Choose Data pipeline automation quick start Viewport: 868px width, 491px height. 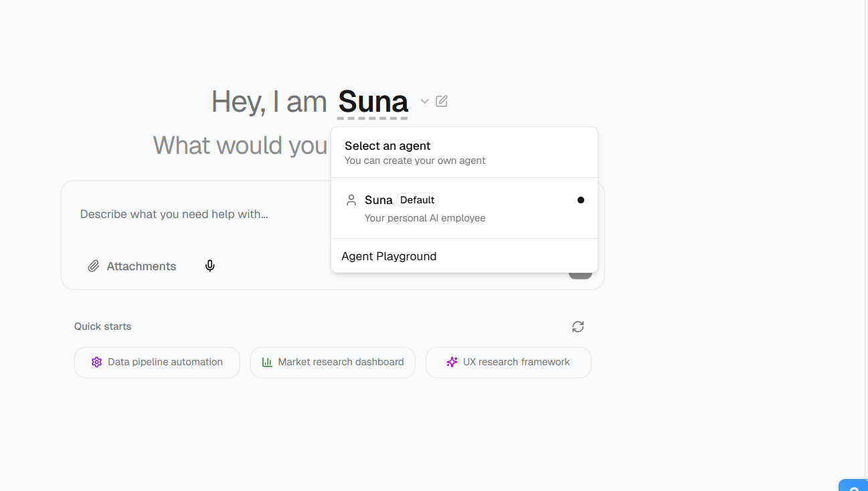coord(157,362)
